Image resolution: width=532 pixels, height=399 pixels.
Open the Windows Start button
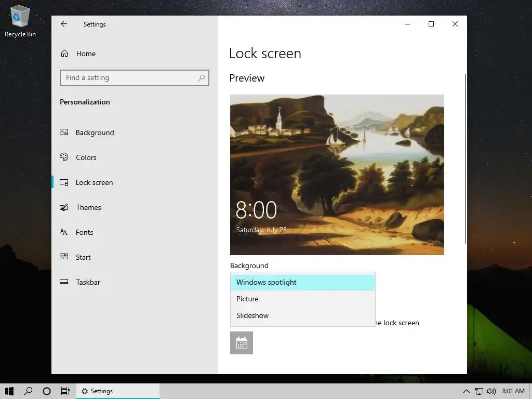[x=9, y=391]
